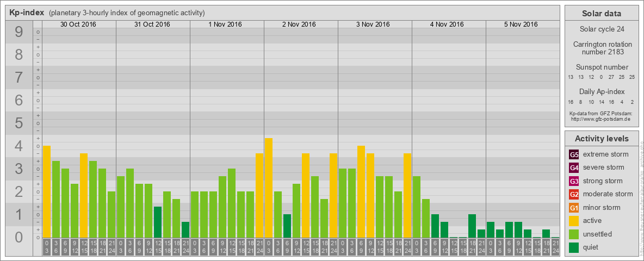Click the sunspot value 27
The width and height of the screenshot is (644, 261).
pos(611,77)
